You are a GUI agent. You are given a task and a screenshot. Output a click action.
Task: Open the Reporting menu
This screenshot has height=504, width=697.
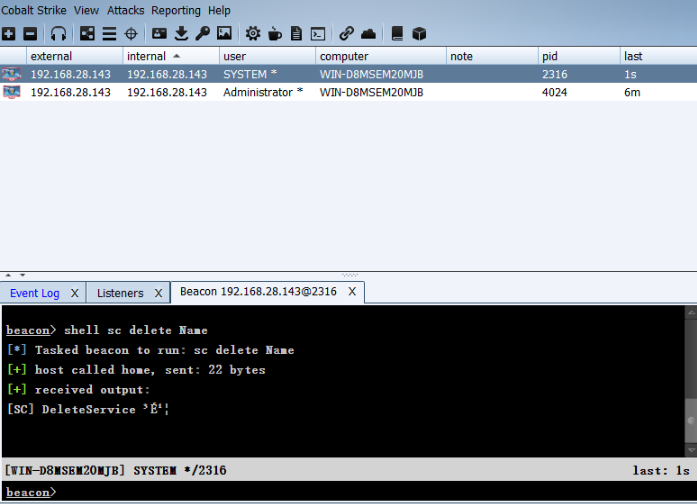point(176,10)
